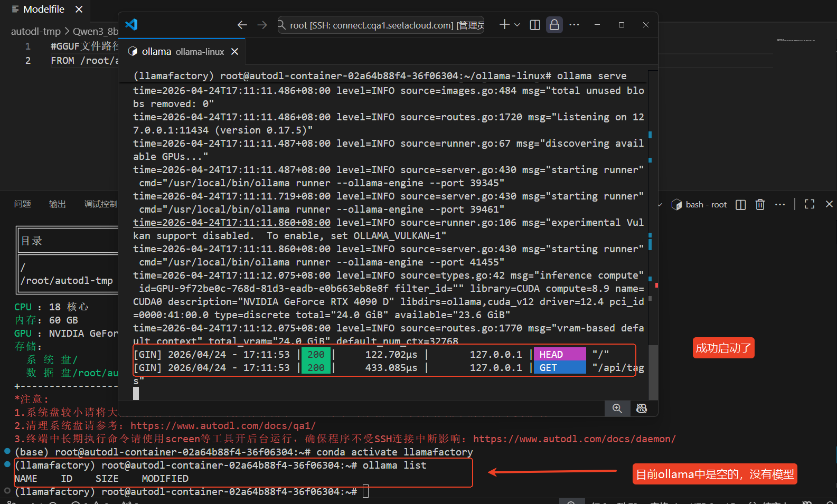
Task: Click the 'CPU : 18 核心' line
Action: [51, 307]
